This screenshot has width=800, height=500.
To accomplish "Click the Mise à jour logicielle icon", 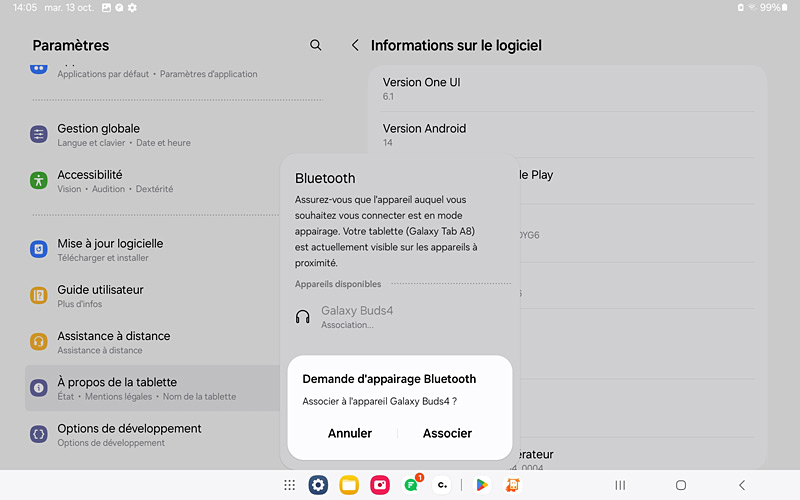I will (x=39, y=249).
